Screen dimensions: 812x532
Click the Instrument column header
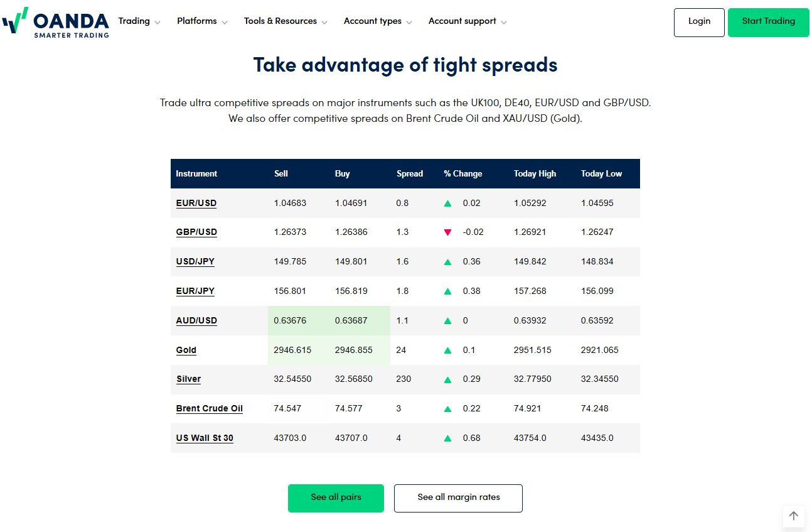[x=196, y=174]
